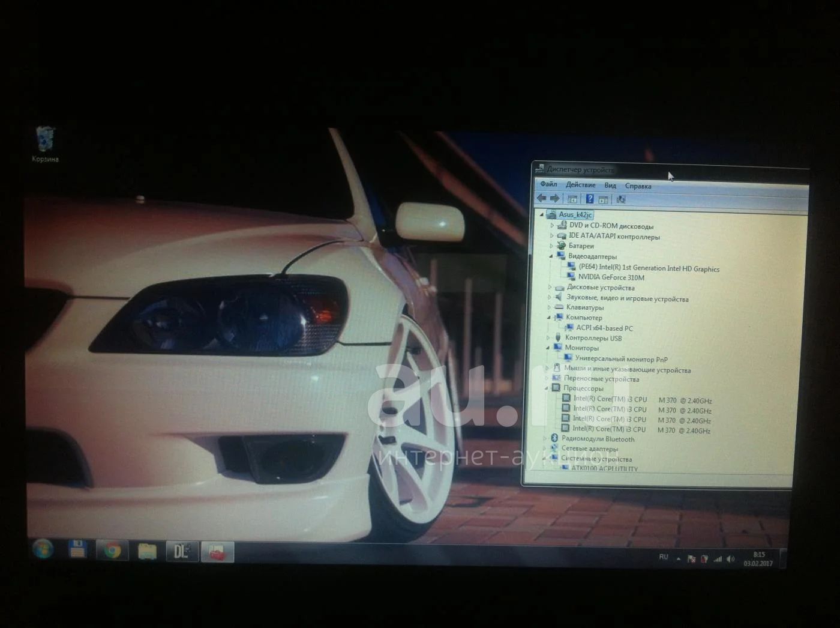Screen dimensions: 840x628
Task: Collapse the Процессоры category arrow
Action: pyautogui.click(x=547, y=388)
